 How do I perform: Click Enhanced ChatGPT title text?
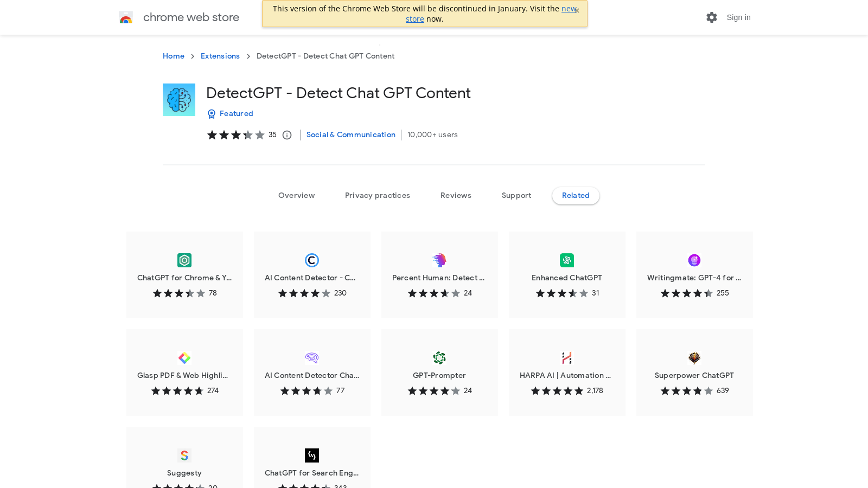pos(567,278)
